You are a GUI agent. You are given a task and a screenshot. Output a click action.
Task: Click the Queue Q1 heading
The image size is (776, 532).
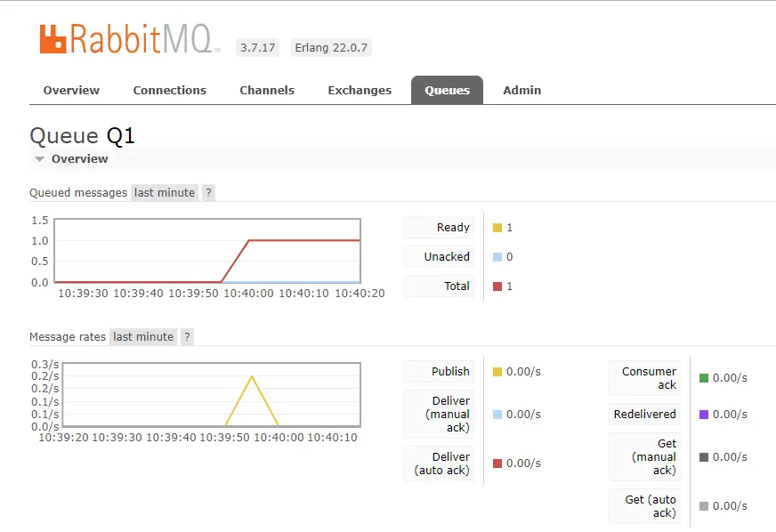(x=82, y=135)
